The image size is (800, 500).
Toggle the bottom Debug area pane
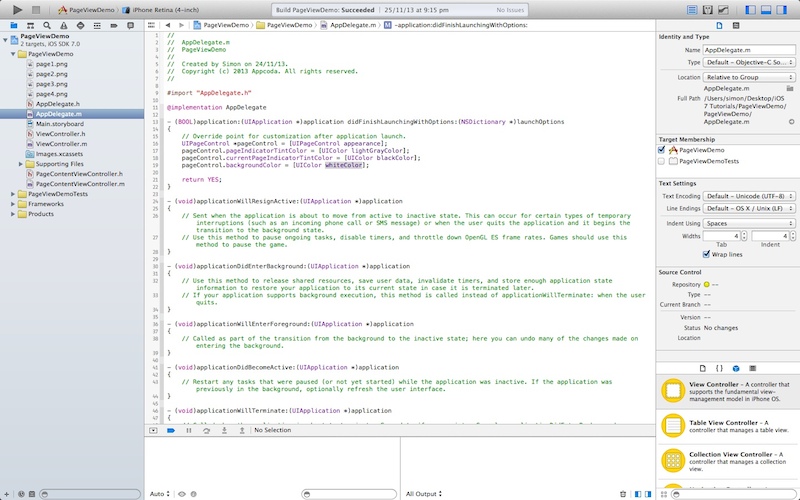pos(766,10)
